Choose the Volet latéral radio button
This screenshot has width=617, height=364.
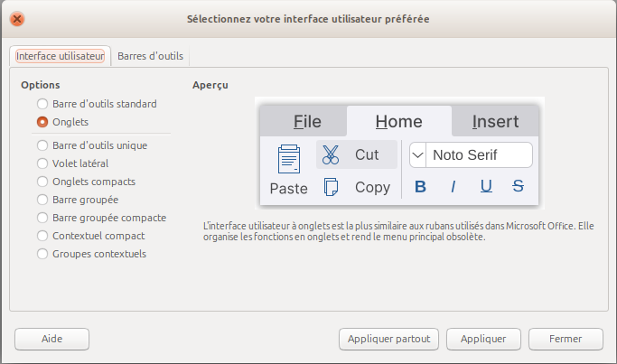click(42, 163)
